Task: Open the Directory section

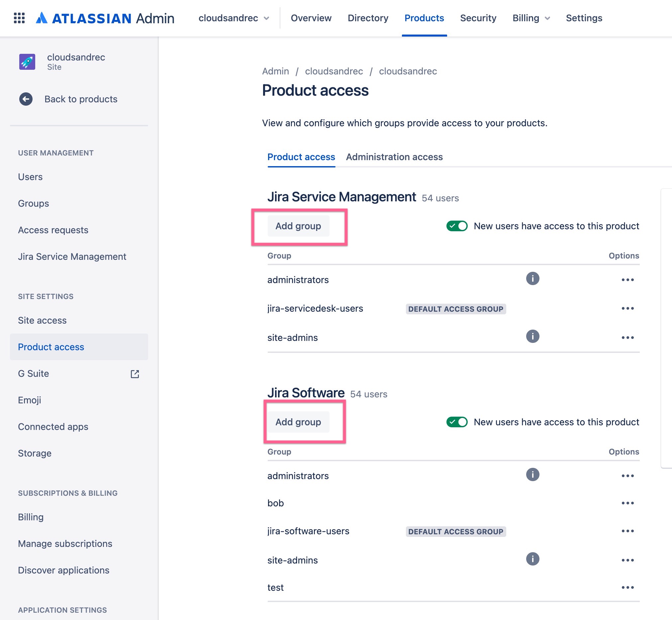Action: tap(368, 18)
